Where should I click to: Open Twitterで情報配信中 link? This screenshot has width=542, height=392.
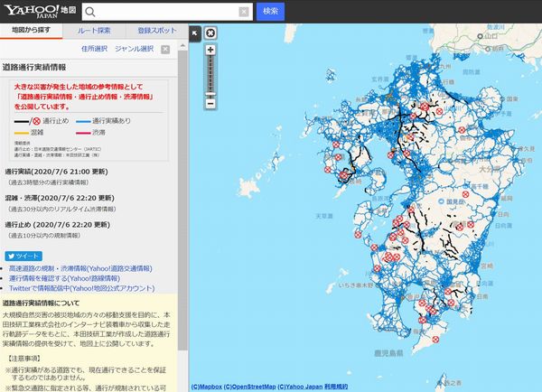click(x=82, y=288)
